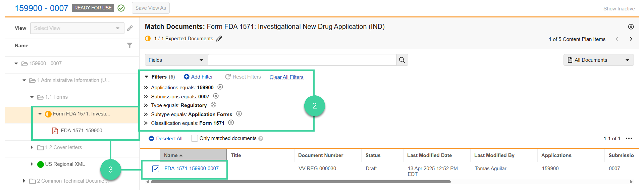Expand the Submissions filter chevron
Image resolution: width=644 pixels, height=190 pixels.
point(146,97)
